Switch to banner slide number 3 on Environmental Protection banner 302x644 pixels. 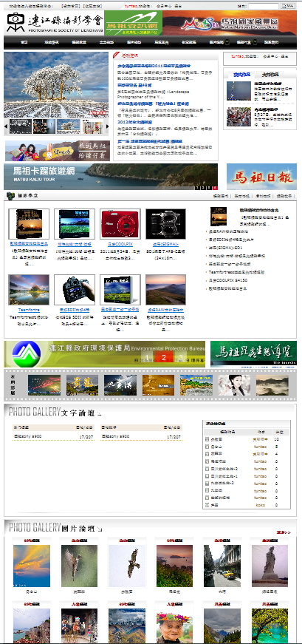pos(180,357)
